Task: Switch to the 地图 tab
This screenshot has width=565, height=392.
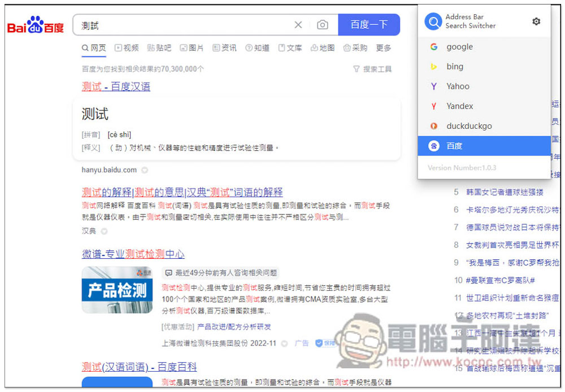Action: click(323, 48)
